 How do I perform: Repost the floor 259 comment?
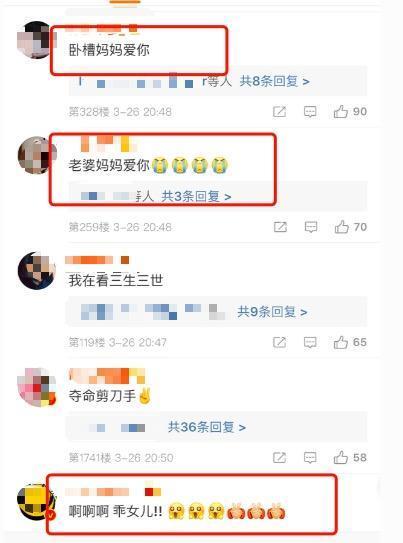point(280,227)
